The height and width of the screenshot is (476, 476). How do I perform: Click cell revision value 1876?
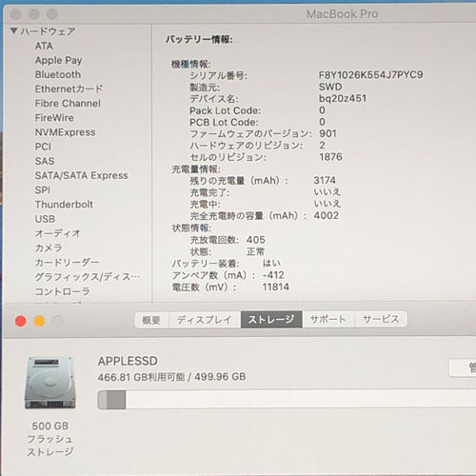330,157
